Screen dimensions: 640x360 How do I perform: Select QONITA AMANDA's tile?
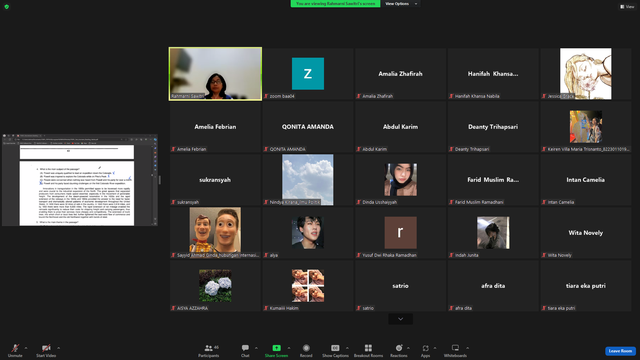coord(308,127)
